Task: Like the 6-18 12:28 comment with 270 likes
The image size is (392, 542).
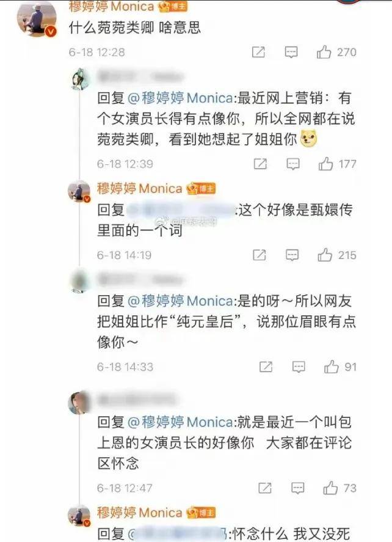Action: click(324, 52)
